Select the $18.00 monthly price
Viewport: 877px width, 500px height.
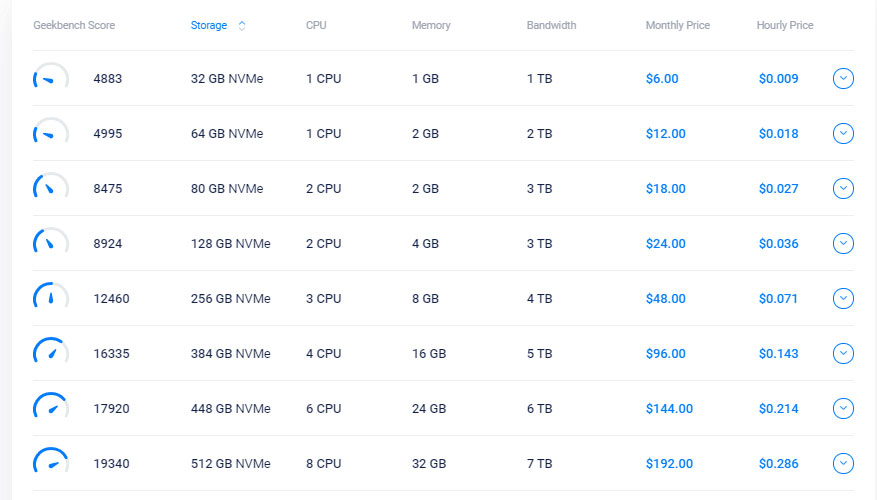click(x=666, y=188)
